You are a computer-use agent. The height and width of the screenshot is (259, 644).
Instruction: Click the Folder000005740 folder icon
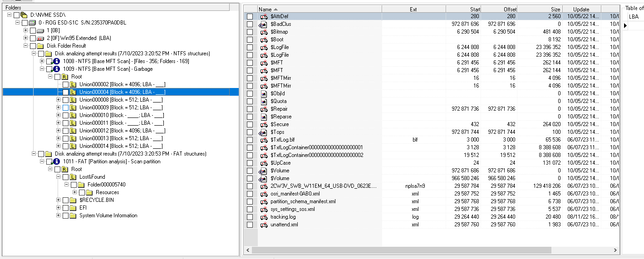pos(81,185)
